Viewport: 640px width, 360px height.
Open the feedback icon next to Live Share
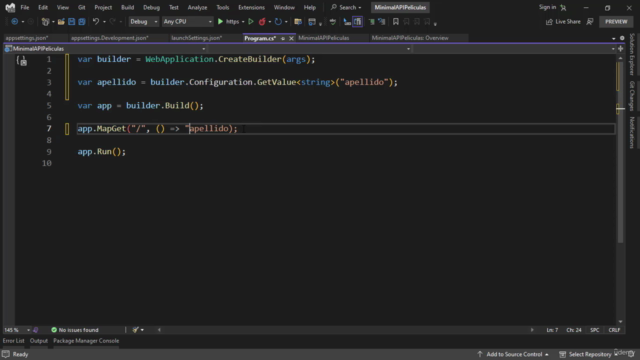[590, 22]
